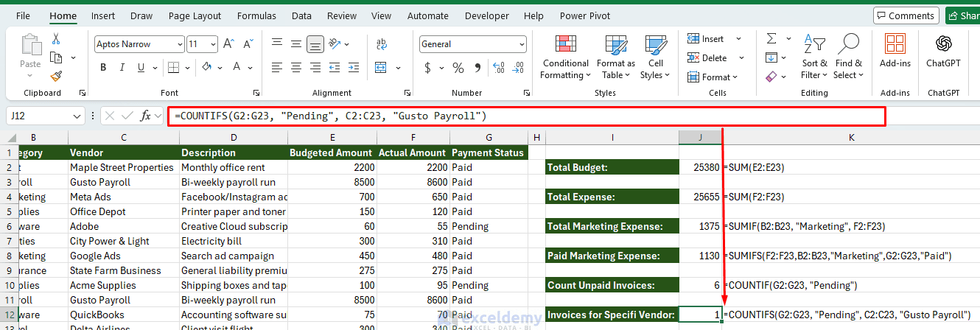Open the Add-ins pane
The image size is (980, 330).
coord(895,50)
